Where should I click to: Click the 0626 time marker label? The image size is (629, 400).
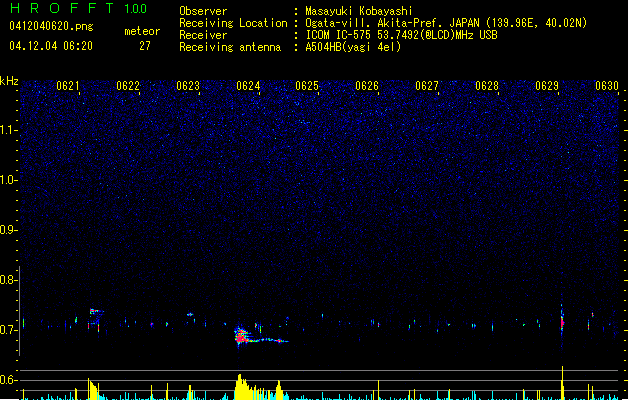point(367,86)
